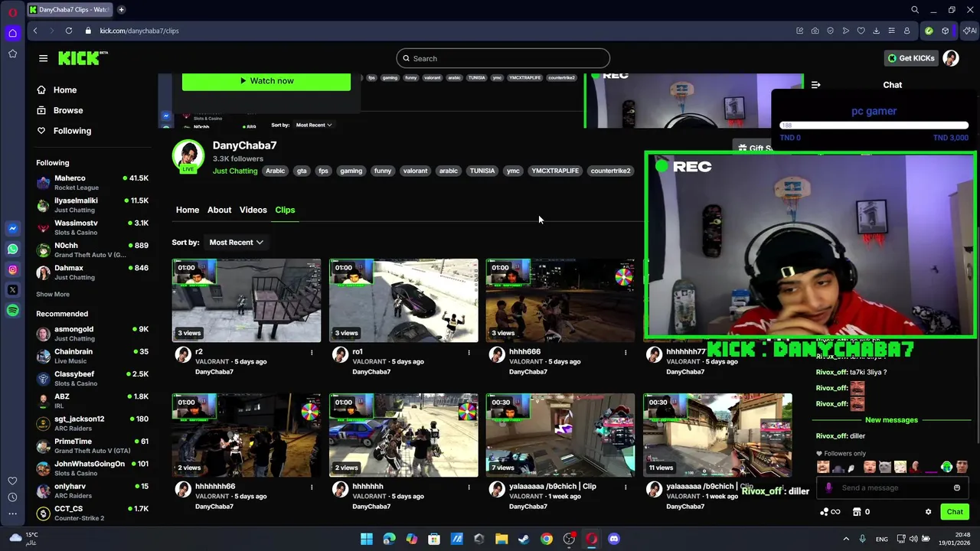Open the Windows Start menu
The image size is (980, 551).
click(367, 539)
